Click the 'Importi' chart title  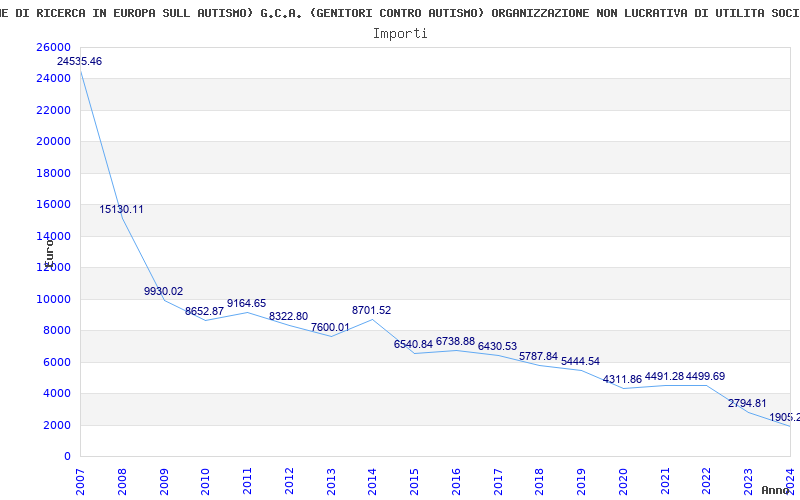tap(400, 33)
